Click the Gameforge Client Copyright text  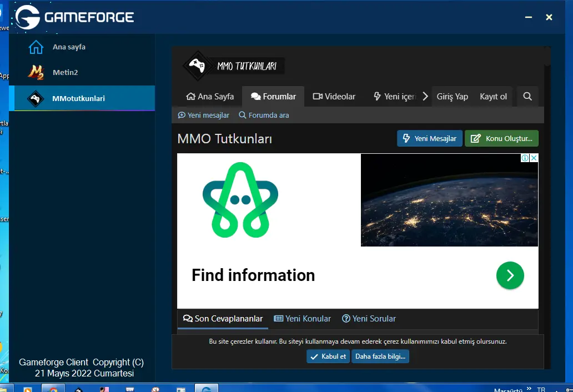(81, 362)
